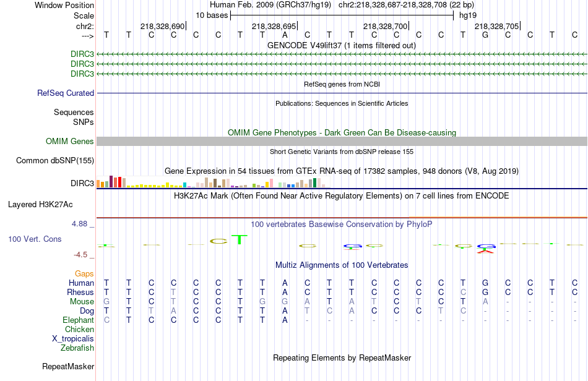This screenshot has height=381, width=588.
Task: Open the Multiz Alignments of 100 Vertebrates title
Action: pyautogui.click(x=342, y=265)
